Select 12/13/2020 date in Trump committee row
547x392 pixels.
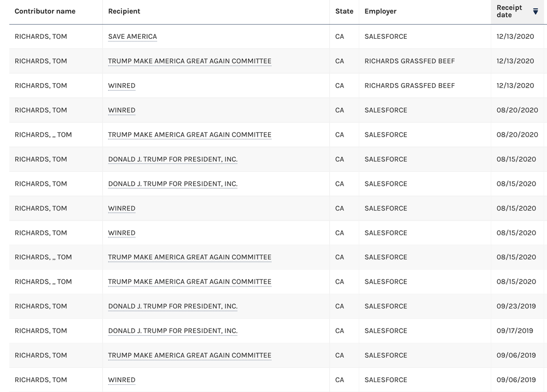(x=515, y=61)
